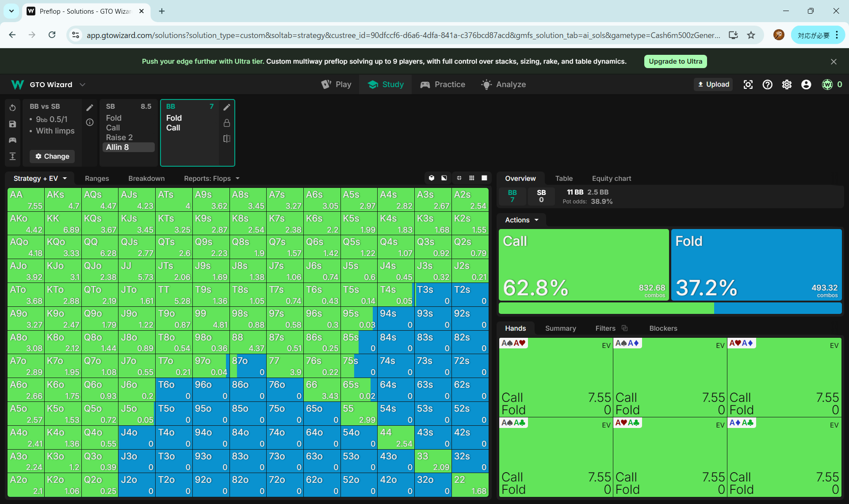Click the Change settings button
The height and width of the screenshot is (504, 849).
[x=52, y=156]
